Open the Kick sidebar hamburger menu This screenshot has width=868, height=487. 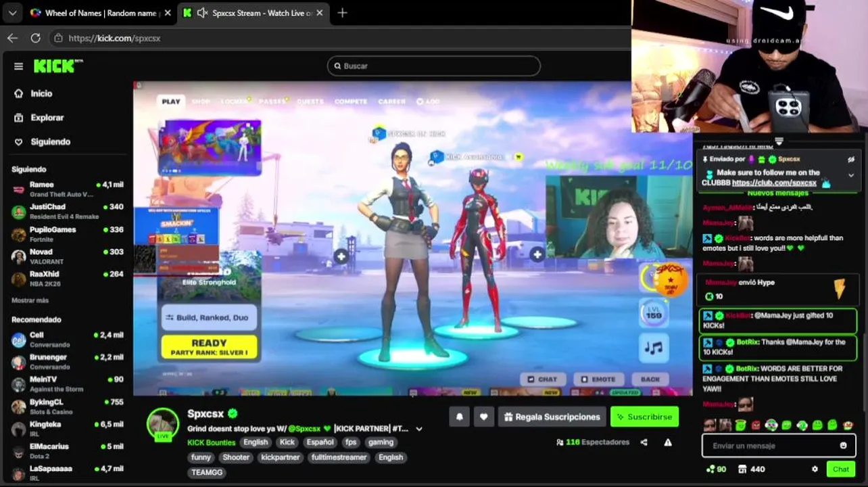18,66
